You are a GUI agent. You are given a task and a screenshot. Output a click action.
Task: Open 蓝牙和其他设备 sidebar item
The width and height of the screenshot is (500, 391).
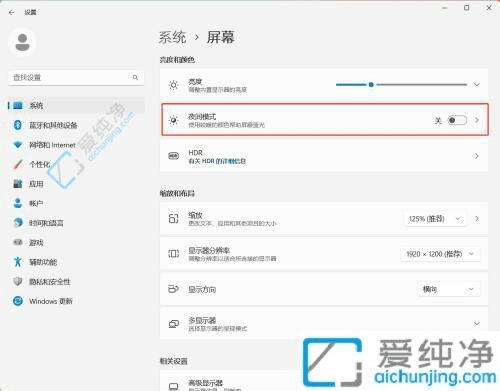coord(76,125)
